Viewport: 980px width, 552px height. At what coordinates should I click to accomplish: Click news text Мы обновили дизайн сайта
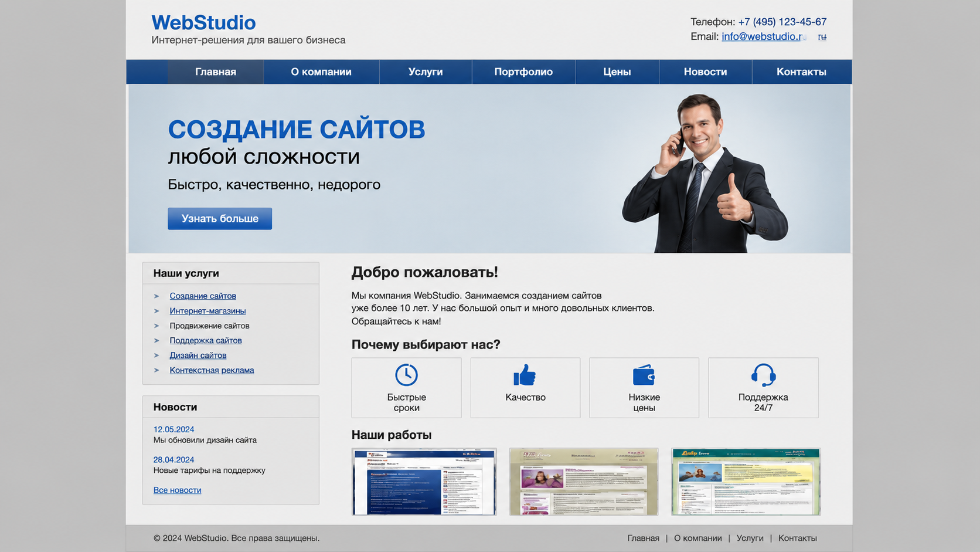[x=205, y=440]
